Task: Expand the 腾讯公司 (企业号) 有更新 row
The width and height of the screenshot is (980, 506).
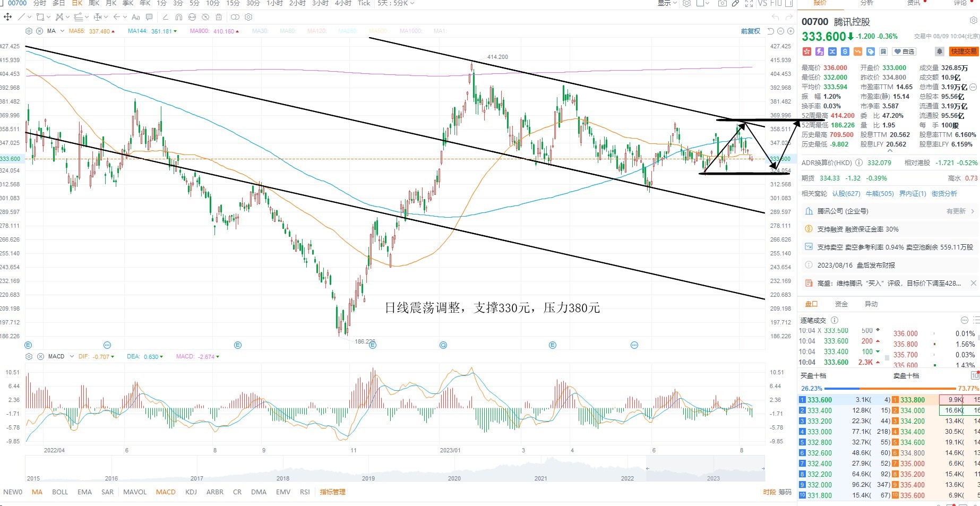Action: click(x=890, y=211)
